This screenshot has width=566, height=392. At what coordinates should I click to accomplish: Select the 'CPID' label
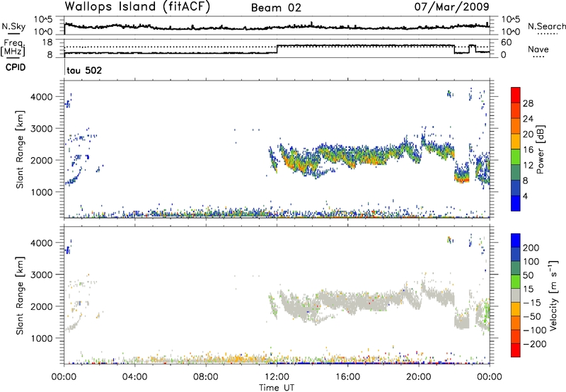(x=16, y=67)
